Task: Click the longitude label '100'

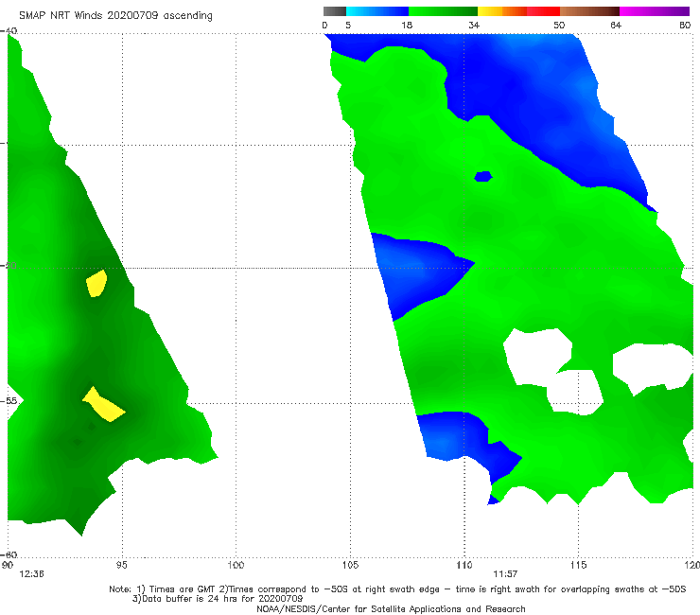Action: click(236, 565)
